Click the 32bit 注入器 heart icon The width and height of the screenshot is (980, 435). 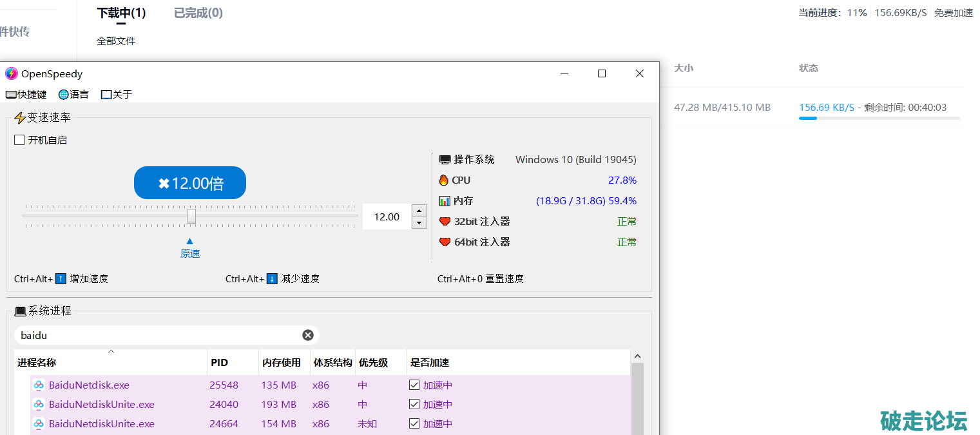pyautogui.click(x=444, y=222)
